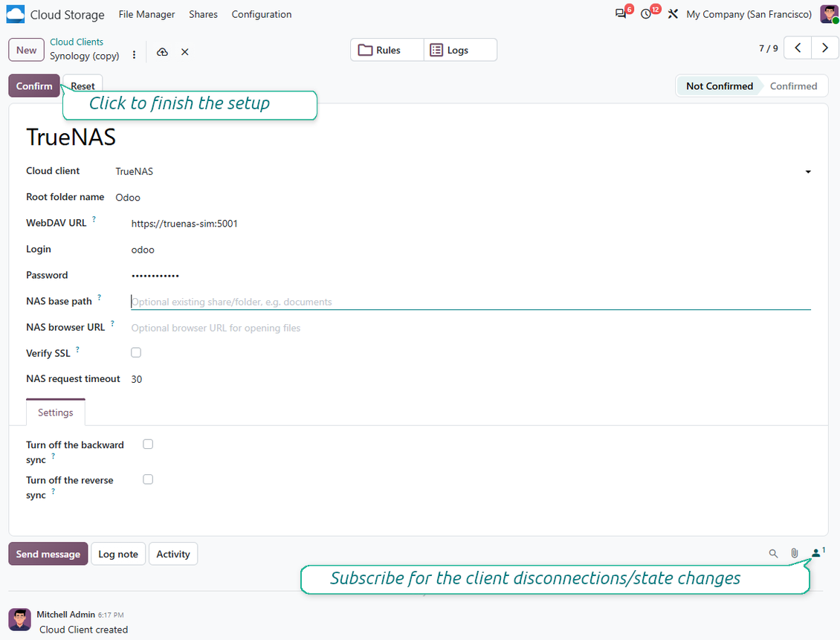
Task: Show the WebDAV URL help tooltip
Action: click(94, 219)
